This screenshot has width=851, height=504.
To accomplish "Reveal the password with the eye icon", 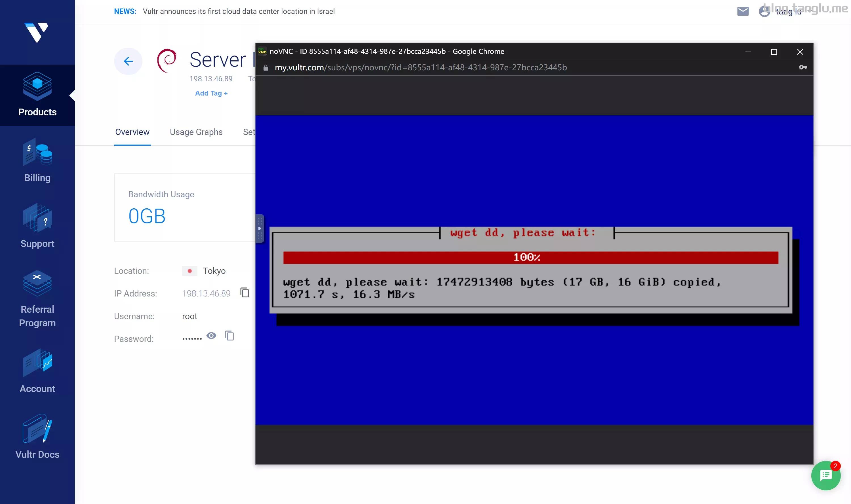I will tap(211, 336).
